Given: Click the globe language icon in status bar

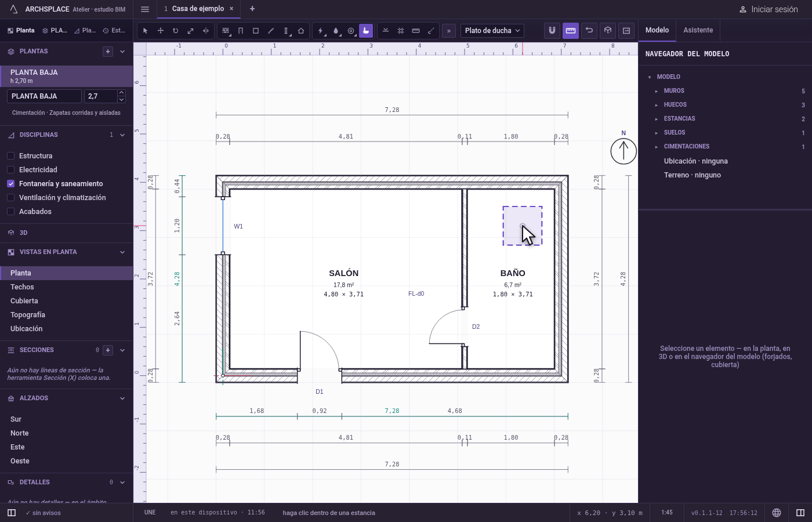Looking at the screenshot, I should (777, 513).
